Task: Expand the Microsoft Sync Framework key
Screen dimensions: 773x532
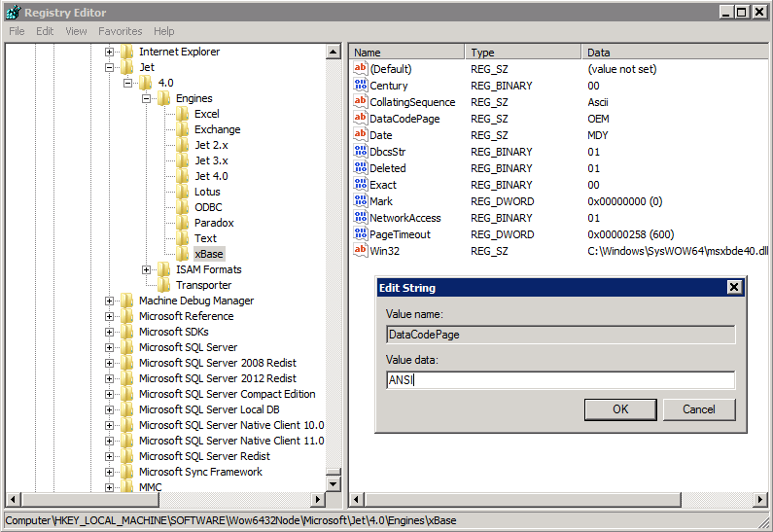Action: (110, 472)
